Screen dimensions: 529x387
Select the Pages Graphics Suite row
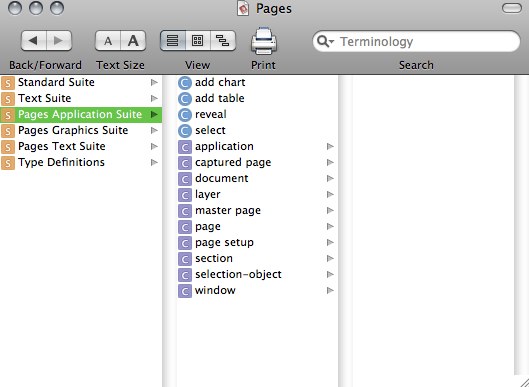pos(81,130)
